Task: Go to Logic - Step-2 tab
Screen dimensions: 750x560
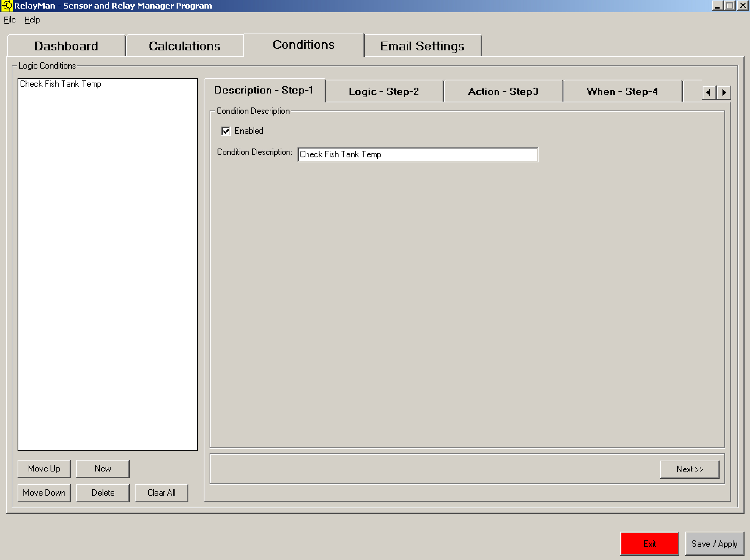Action: pyautogui.click(x=384, y=92)
